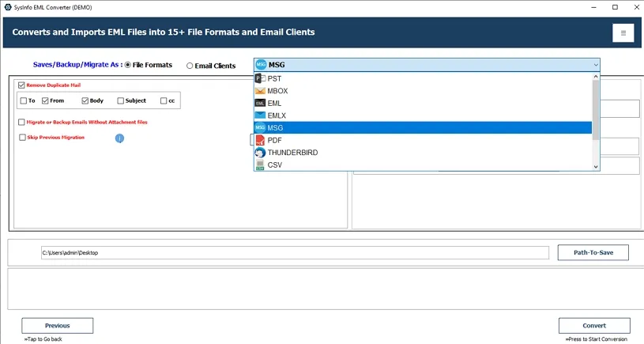
Task: Click the destination path field showing Desktop
Action: coord(295,253)
